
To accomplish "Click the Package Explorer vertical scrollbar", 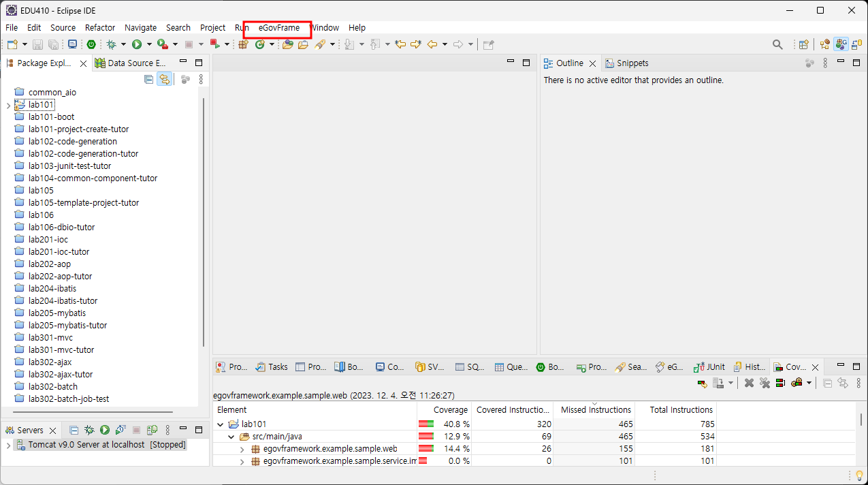I will click(204, 221).
